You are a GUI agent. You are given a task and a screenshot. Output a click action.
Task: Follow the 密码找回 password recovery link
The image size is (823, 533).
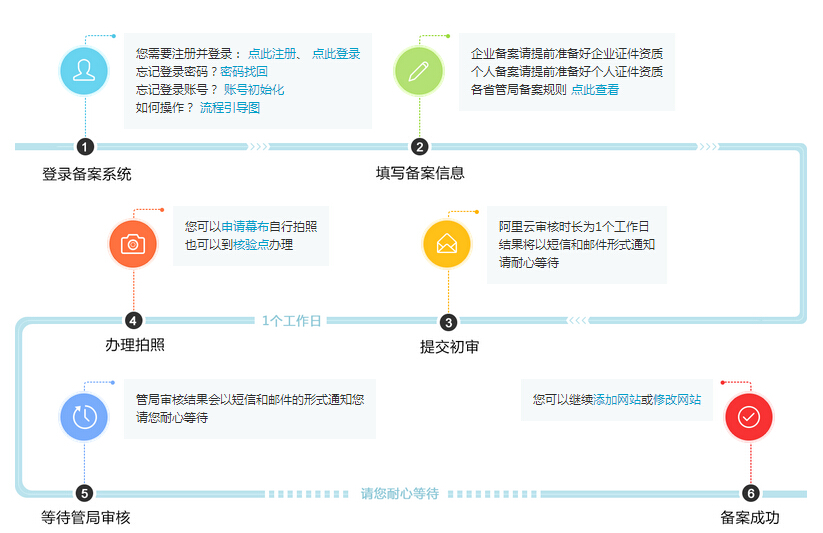coord(244,71)
